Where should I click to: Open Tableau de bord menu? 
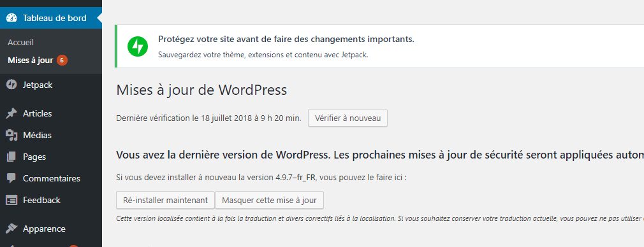[51, 18]
